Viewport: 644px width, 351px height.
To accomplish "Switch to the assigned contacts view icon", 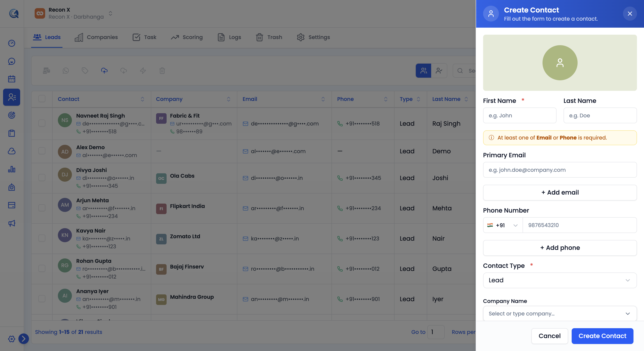I will pyautogui.click(x=439, y=71).
